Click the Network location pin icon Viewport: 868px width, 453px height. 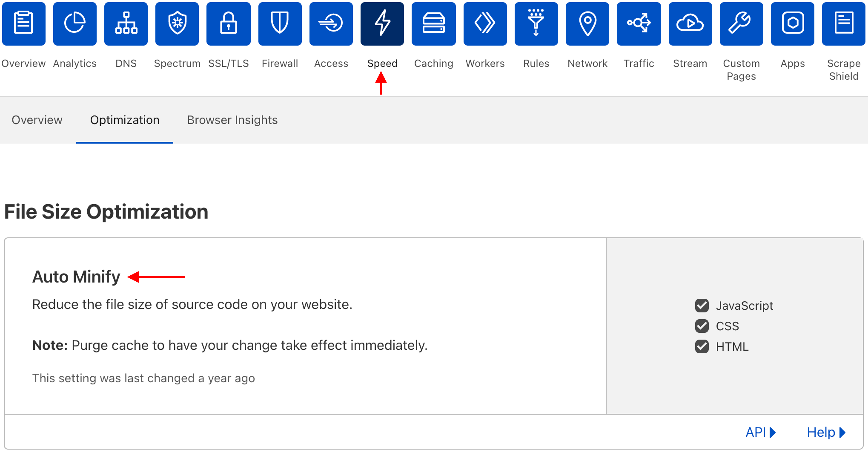coord(587,23)
